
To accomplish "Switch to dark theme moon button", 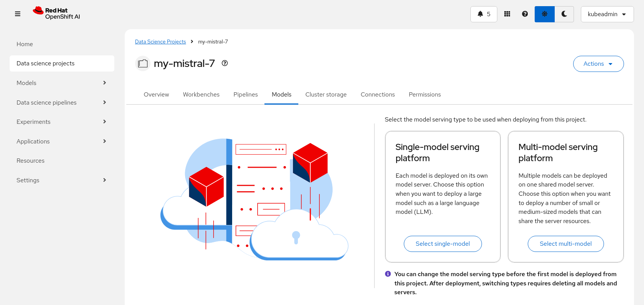I will (x=564, y=14).
